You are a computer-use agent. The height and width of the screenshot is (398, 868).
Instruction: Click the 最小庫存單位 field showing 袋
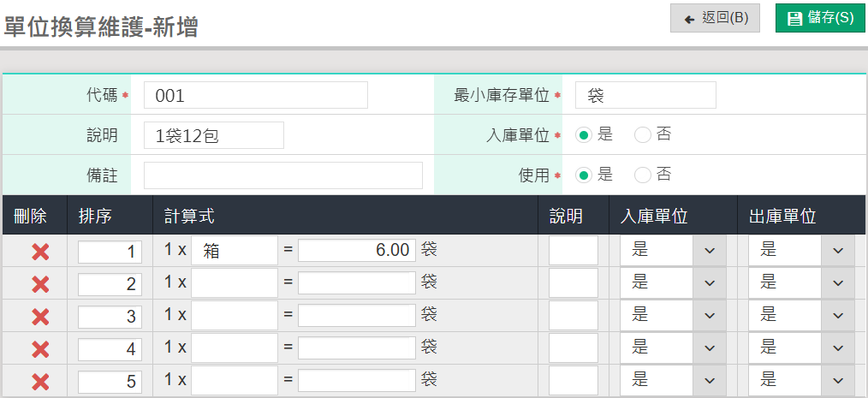click(645, 96)
